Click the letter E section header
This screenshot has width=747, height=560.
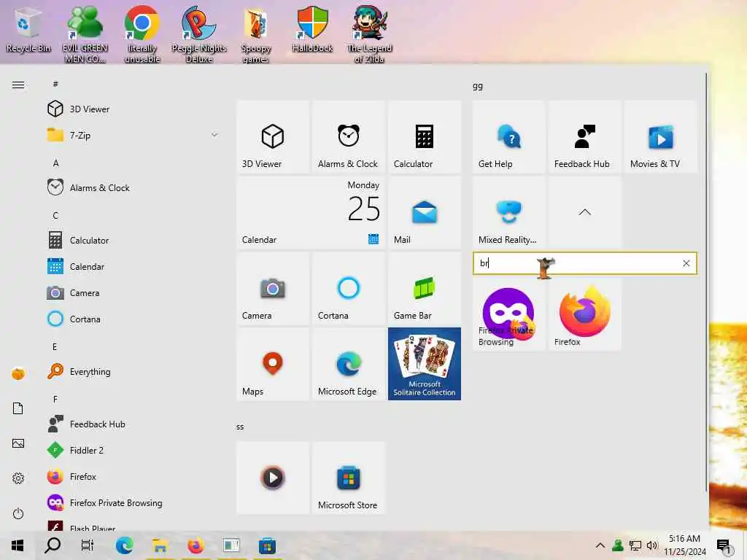pos(55,346)
